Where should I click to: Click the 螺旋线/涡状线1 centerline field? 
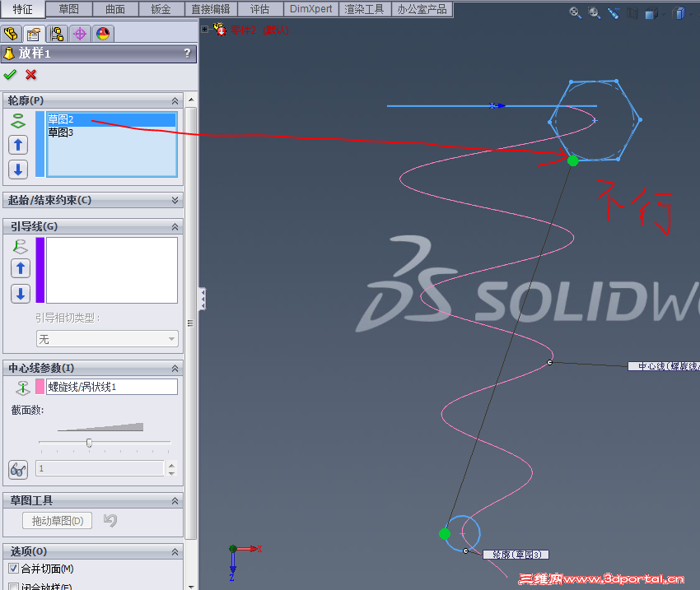[x=112, y=387]
